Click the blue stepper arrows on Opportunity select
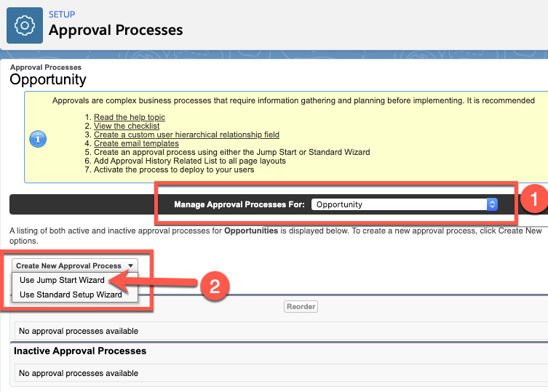548x392 pixels. coord(492,204)
